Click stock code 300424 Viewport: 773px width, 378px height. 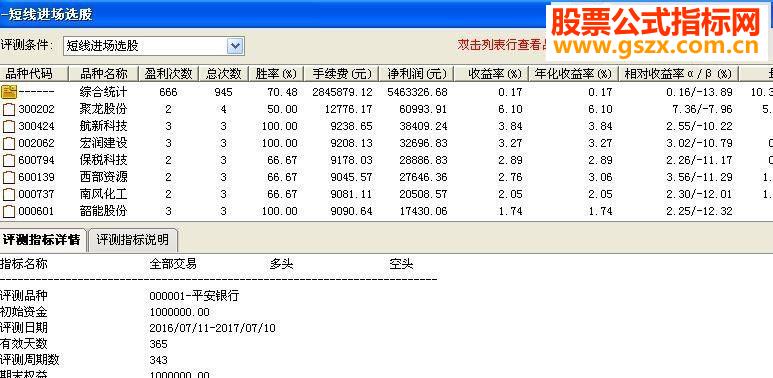[36, 127]
